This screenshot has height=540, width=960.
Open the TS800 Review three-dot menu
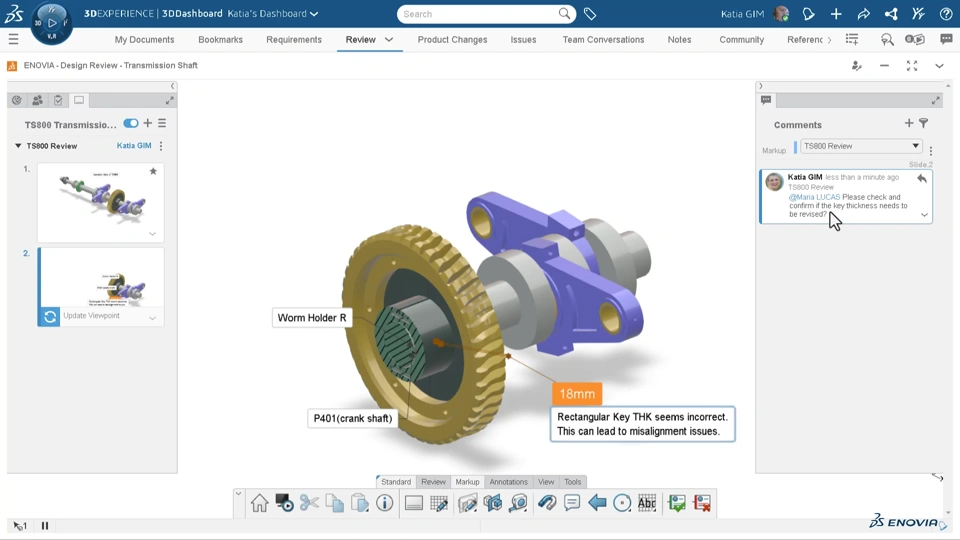click(x=161, y=146)
